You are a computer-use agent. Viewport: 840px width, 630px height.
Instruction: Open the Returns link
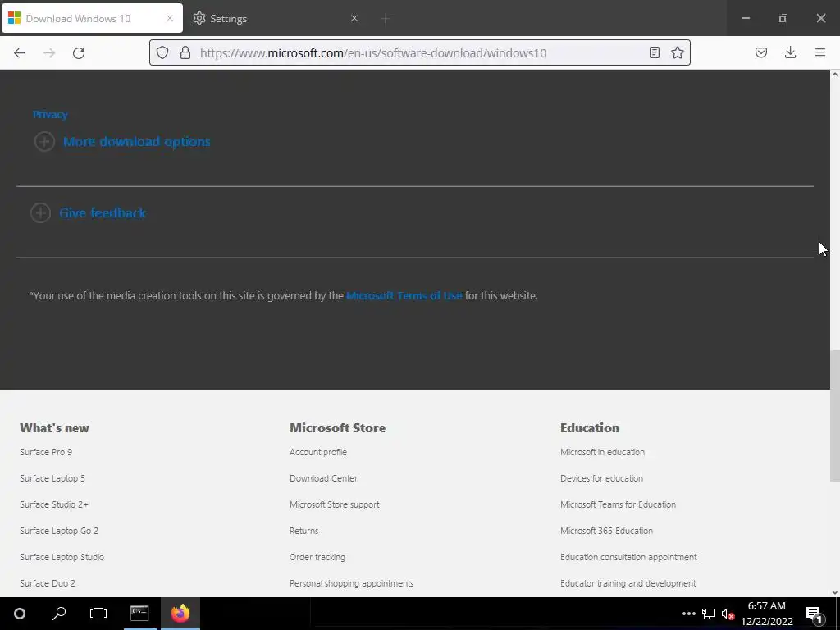(304, 531)
